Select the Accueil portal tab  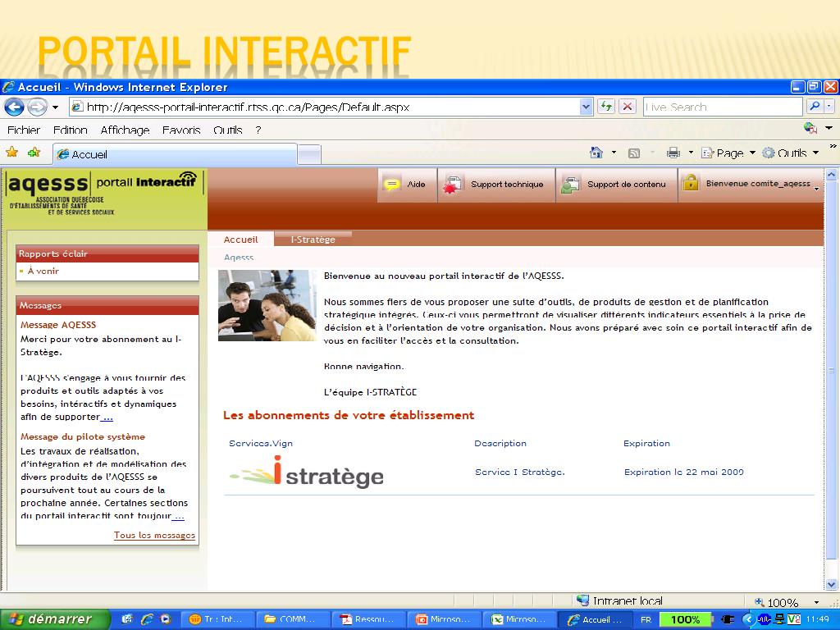click(x=240, y=240)
